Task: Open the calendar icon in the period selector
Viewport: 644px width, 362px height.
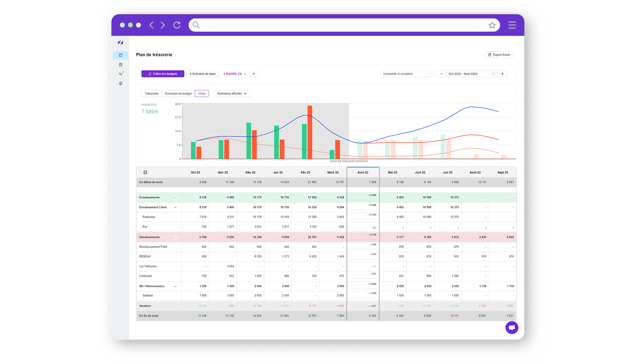Action: [493, 74]
